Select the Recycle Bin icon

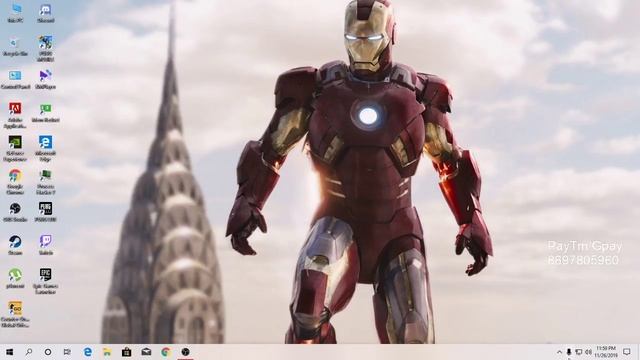[x=16, y=46]
